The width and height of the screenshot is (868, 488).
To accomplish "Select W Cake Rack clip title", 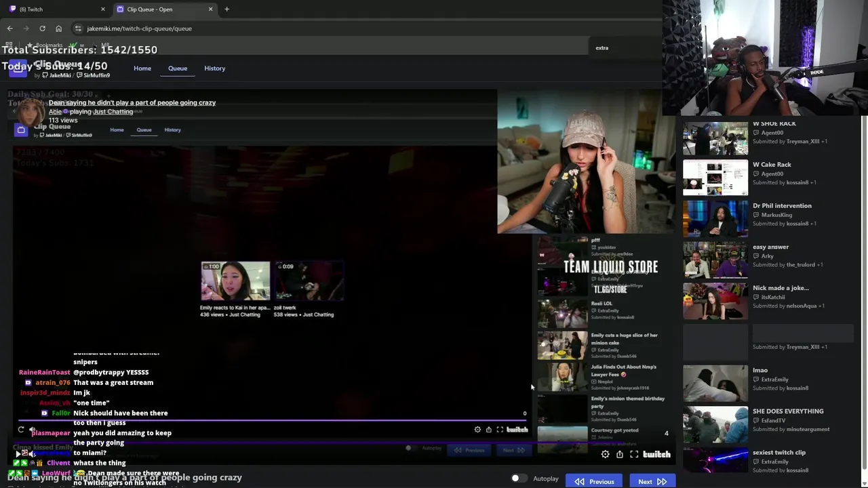I will pyautogui.click(x=772, y=165).
